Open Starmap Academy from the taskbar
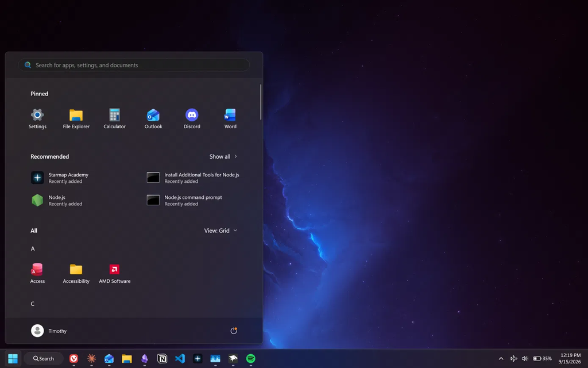The height and width of the screenshot is (368, 588). tap(198, 359)
